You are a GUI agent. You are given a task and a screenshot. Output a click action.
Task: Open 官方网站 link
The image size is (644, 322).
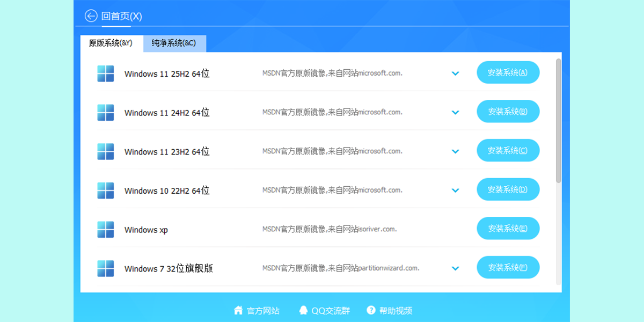click(x=263, y=310)
